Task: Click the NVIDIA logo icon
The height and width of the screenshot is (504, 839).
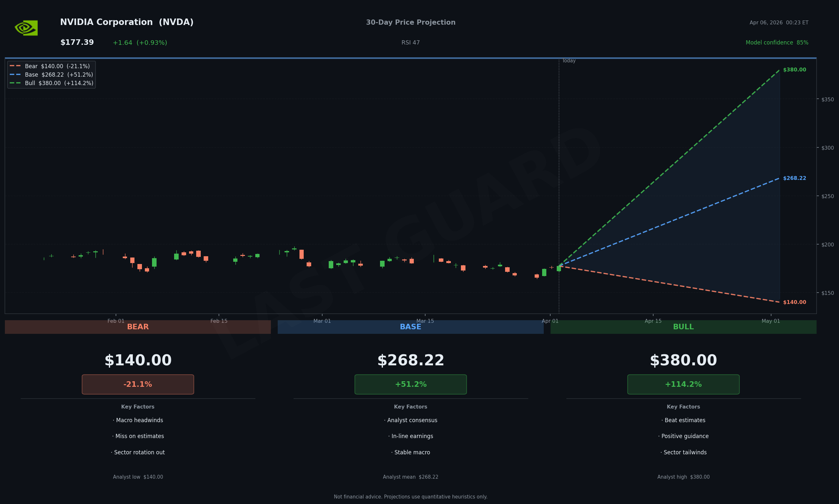Action: coord(26,28)
